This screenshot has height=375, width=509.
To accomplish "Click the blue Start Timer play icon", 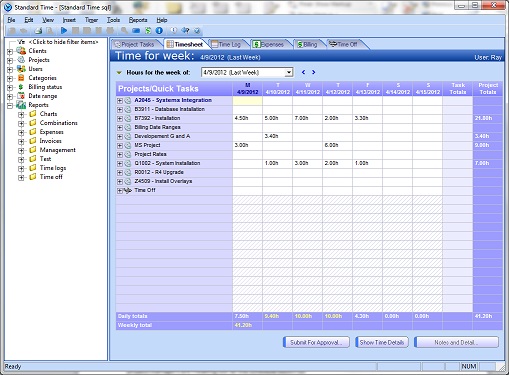I will tap(64, 31).
